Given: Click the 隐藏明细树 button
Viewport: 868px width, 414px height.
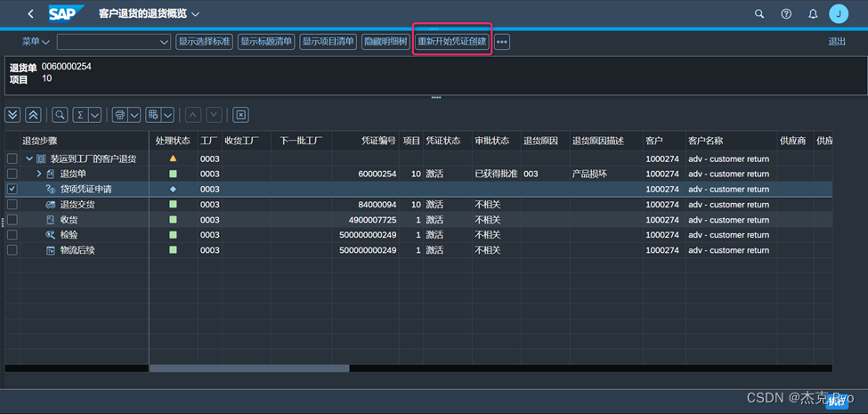Looking at the screenshot, I should (x=385, y=42).
